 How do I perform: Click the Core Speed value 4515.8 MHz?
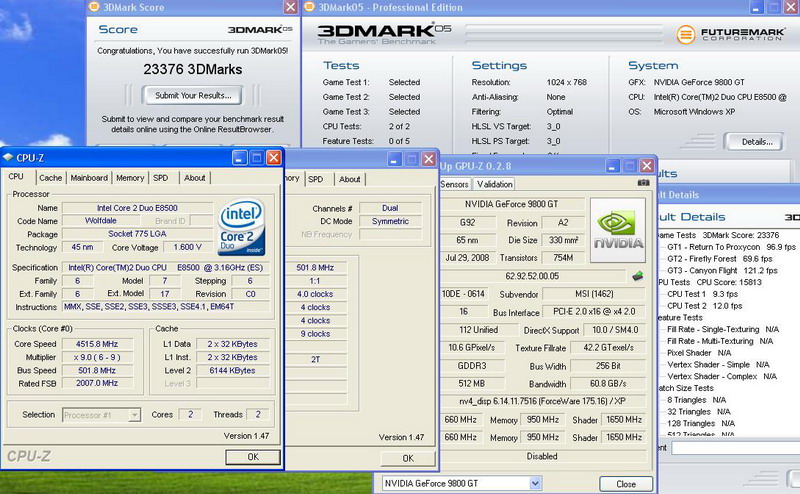[97, 344]
